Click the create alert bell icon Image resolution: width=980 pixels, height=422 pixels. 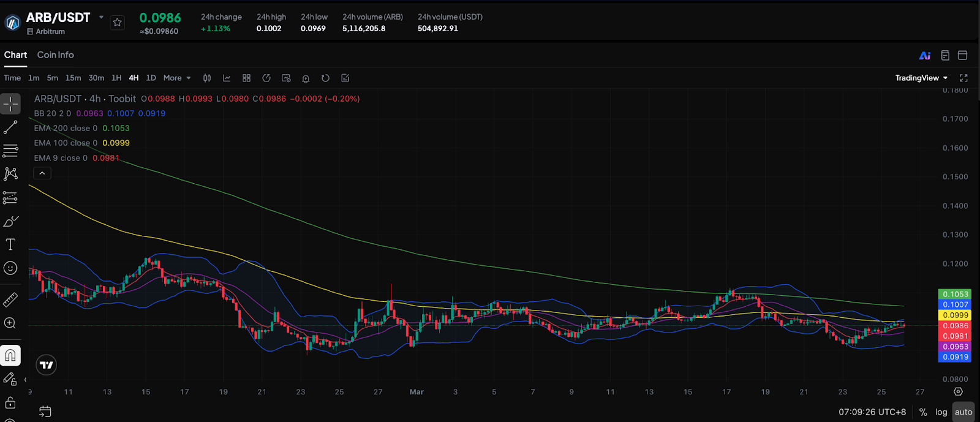click(306, 78)
